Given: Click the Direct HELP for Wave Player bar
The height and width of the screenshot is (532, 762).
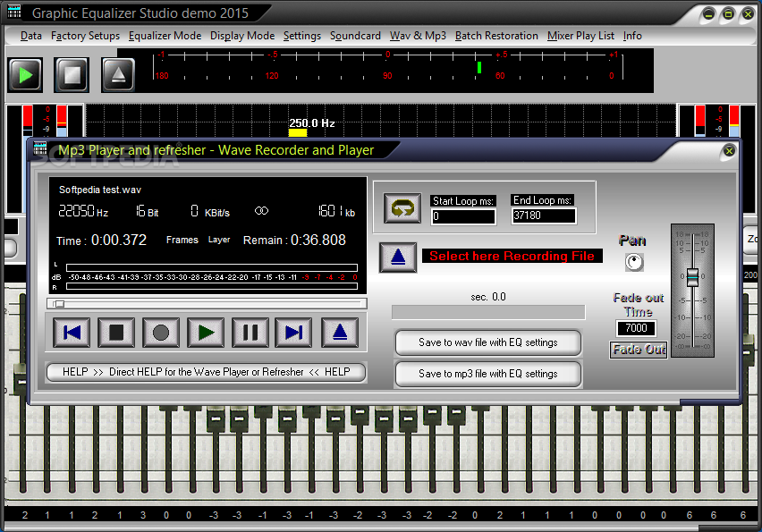Looking at the screenshot, I should coord(206,372).
